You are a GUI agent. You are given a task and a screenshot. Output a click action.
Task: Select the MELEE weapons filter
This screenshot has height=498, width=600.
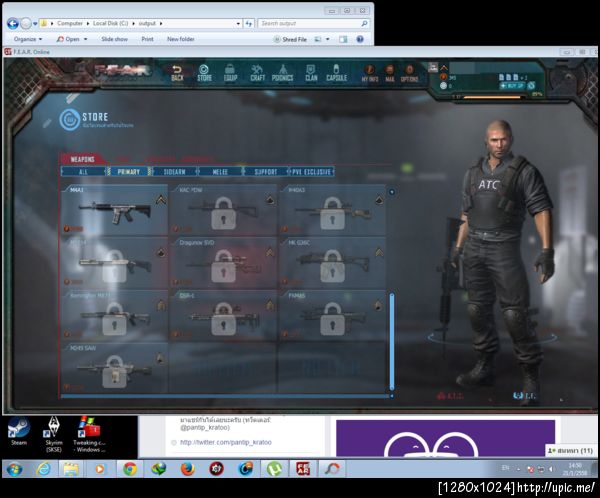(220, 172)
